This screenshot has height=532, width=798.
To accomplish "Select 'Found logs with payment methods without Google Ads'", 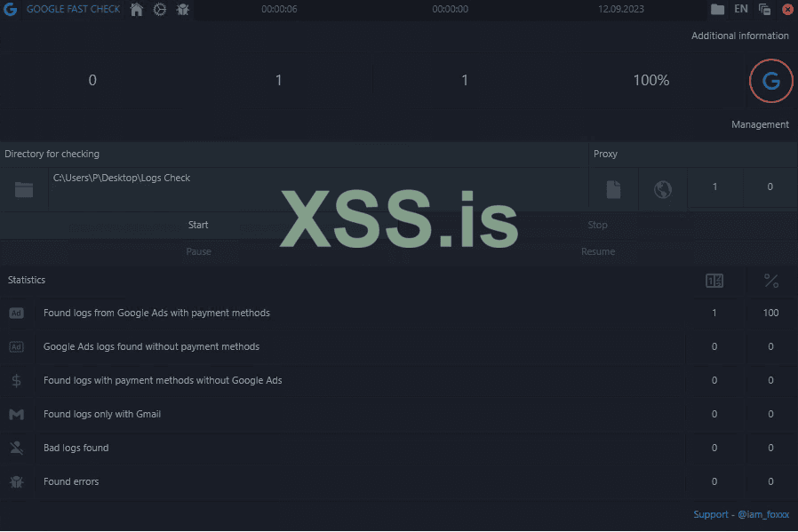I will tap(163, 380).
